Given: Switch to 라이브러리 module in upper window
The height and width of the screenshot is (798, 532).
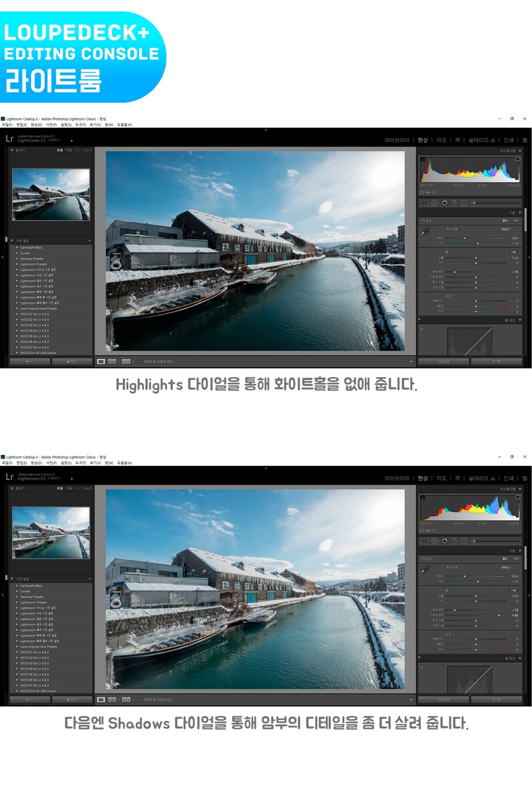Looking at the screenshot, I should pyautogui.click(x=397, y=140).
